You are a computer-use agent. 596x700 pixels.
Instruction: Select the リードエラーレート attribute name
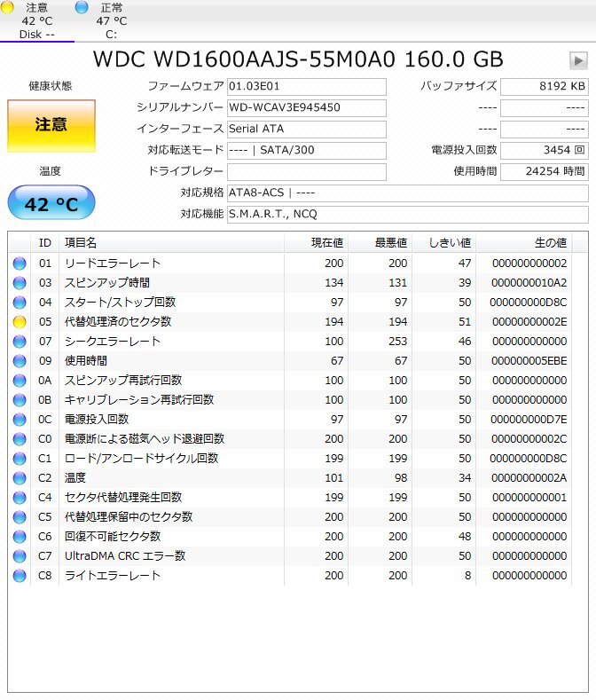[113, 263]
